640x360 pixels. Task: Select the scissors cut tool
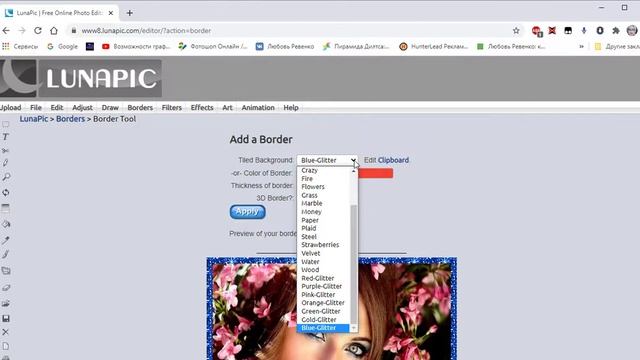pyautogui.click(x=6, y=151)
